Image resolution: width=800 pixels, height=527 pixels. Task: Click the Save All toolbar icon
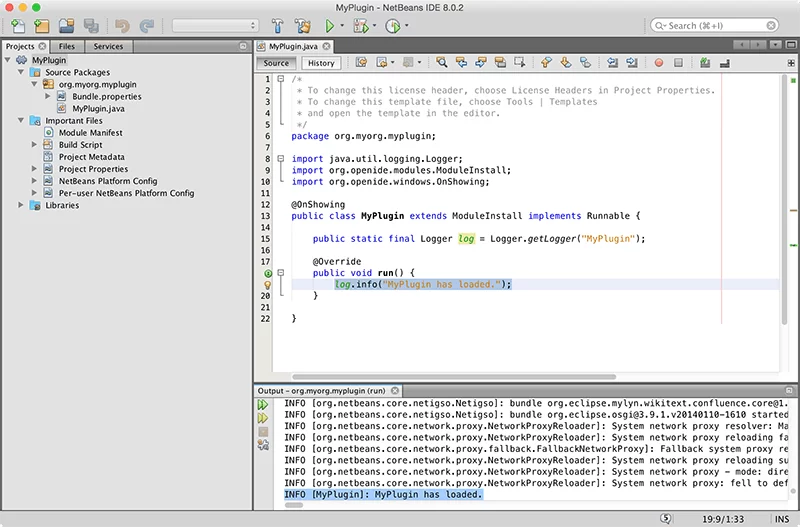coord(91,26)
